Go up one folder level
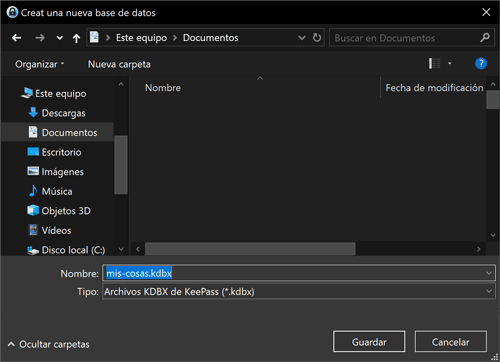The height and width of the screenshot is (362, 500). pos(76,38)
